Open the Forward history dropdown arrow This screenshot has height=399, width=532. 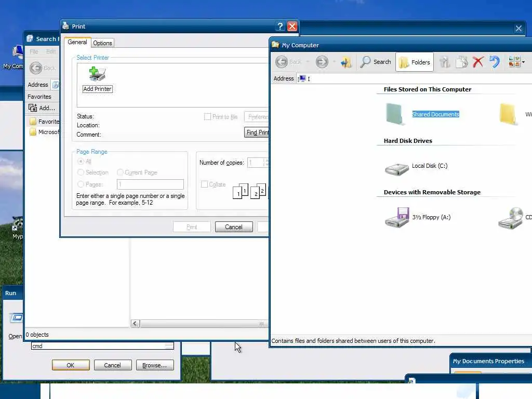coord(334,62)
